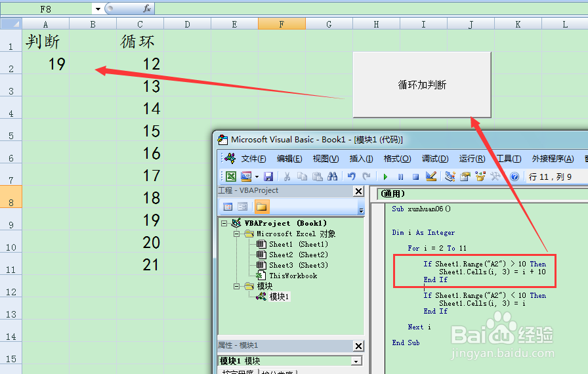
Task: Open the 运行(R) menu
Action: click(x=472, y=159)
